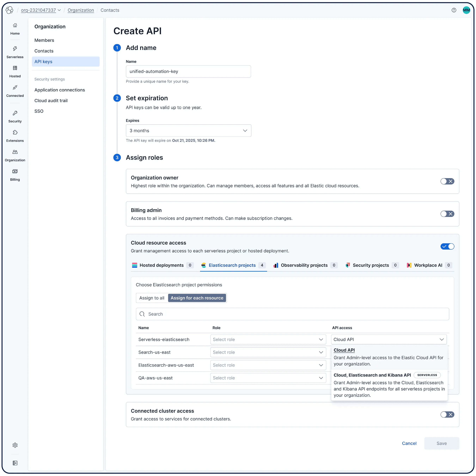
Task: Click the Search-us-east project name
Action: coord(154,352)
